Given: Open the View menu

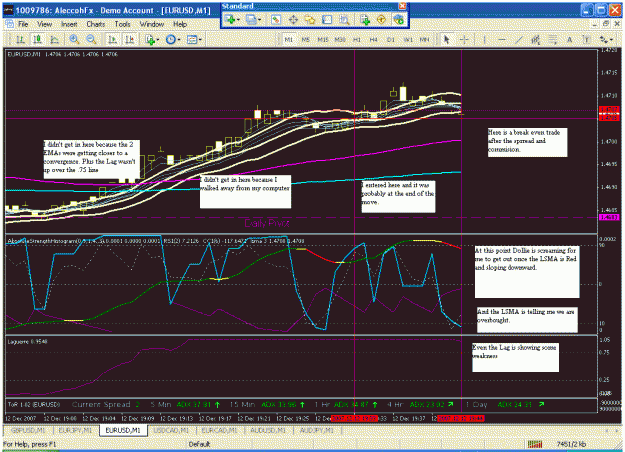Looking at the screenshot, I should [45, 24].
